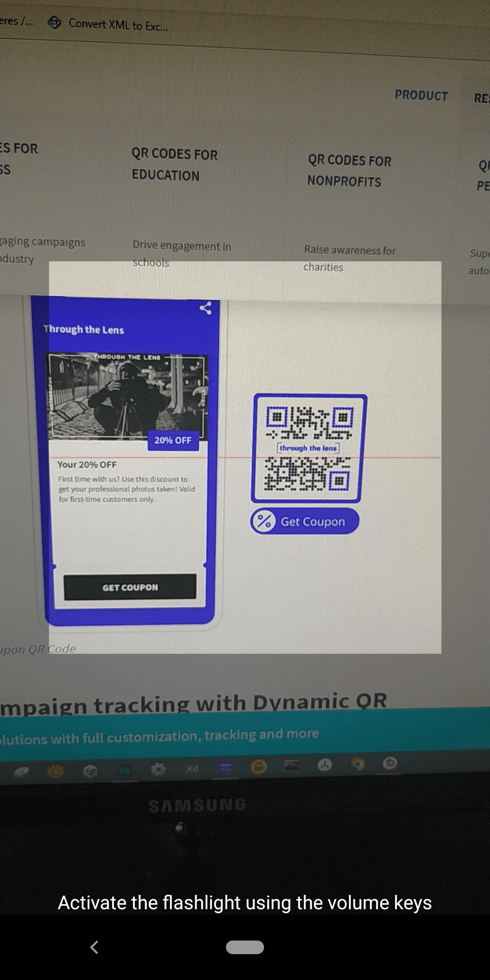Open Adobe XD from the taskbar
This screenshot has width=490, height=980.
click(x=192, y=768)
